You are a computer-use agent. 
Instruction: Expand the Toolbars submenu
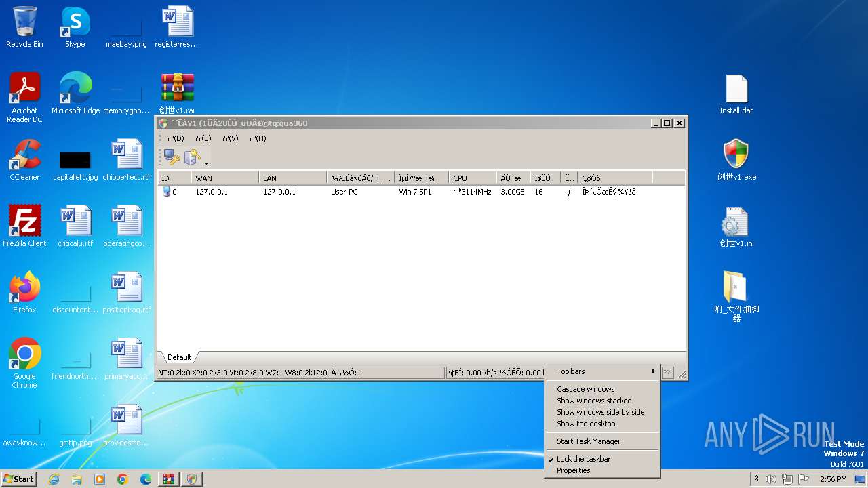tap(602, 371)
